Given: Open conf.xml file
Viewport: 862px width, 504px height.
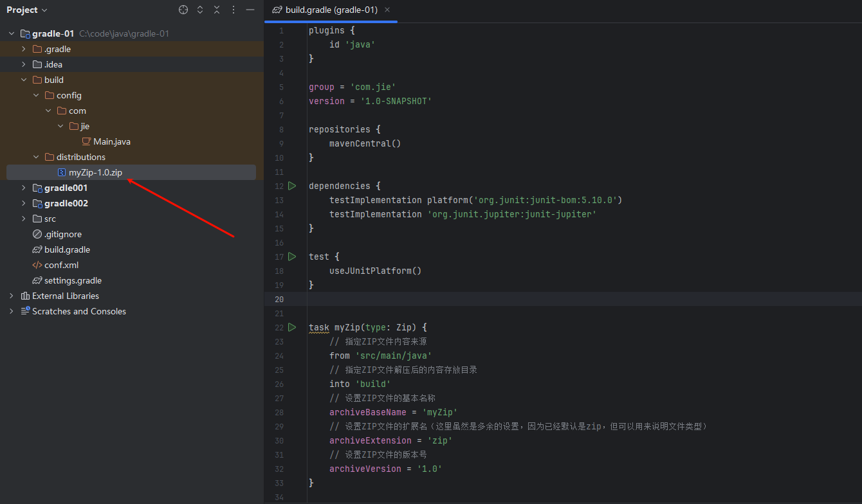Looking at the screenshot, I should coord(61,265).
